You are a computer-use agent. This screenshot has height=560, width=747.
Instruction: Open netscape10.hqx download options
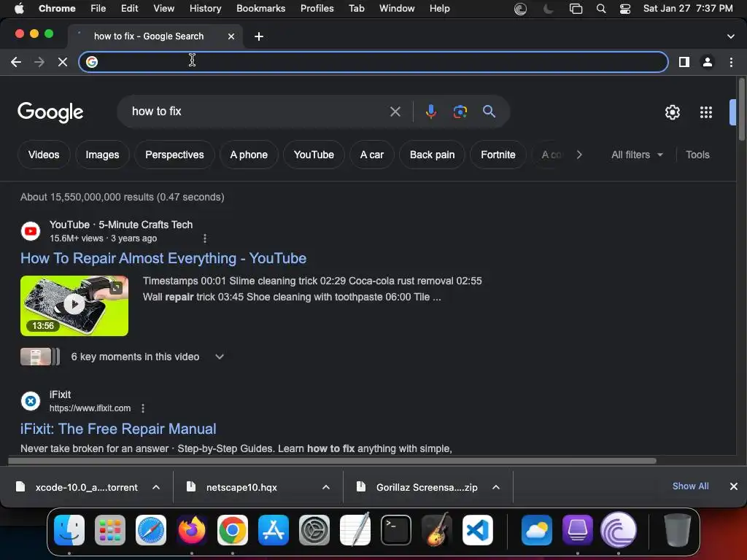(x=326, y=487)
